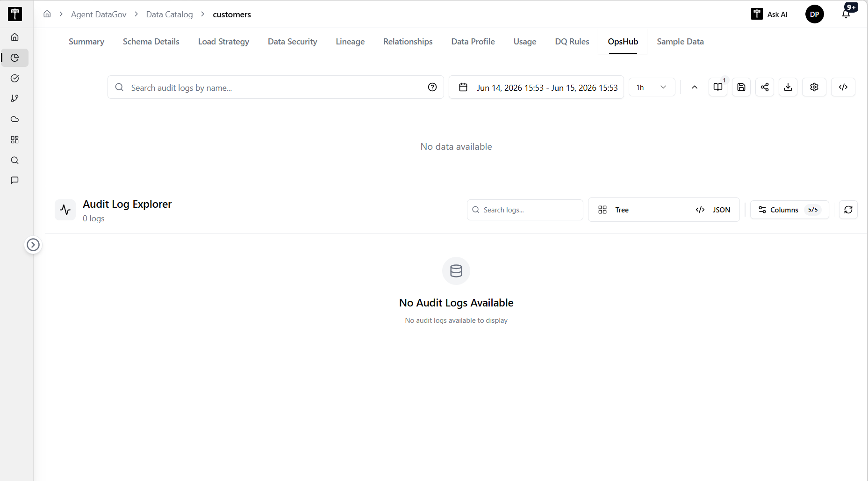Click the share icon in toolbar
Screen dimensions: 868x481
point(765,87)
